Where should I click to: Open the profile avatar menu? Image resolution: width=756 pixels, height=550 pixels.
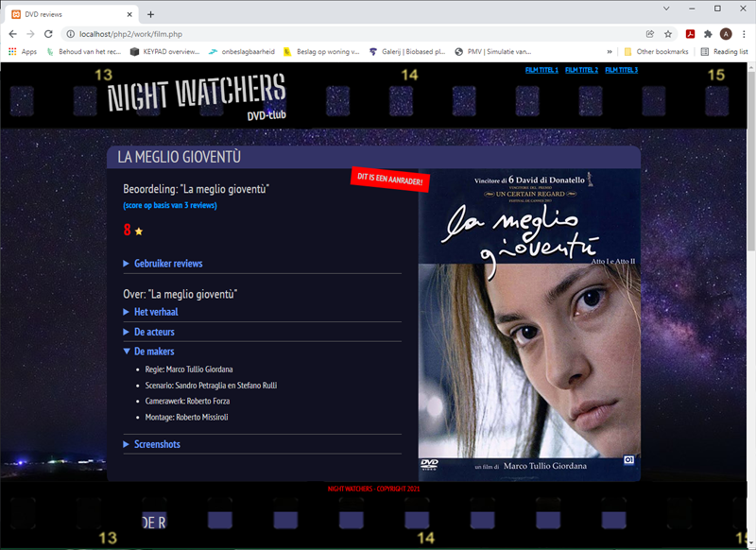point(726,34)
